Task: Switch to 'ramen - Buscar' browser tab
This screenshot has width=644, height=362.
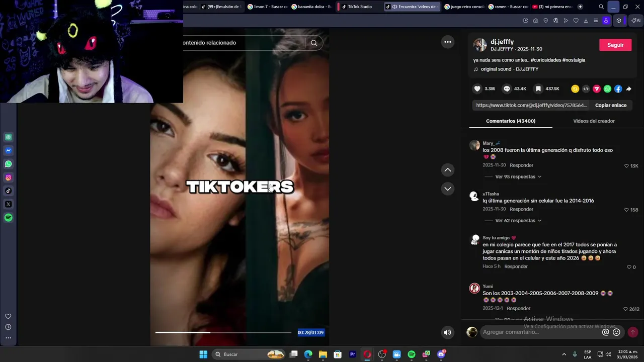Action: (508, 7)
